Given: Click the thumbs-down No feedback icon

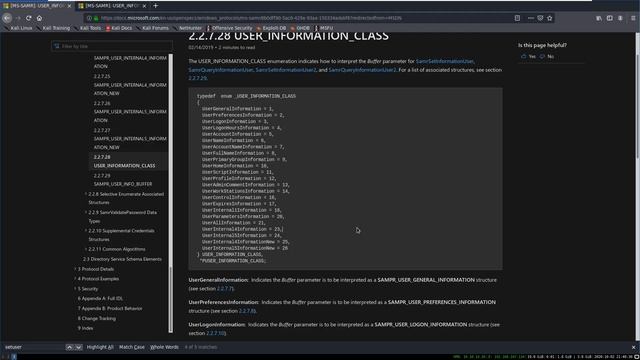Looking at the screenshot, I should click(x=542, y=56).
